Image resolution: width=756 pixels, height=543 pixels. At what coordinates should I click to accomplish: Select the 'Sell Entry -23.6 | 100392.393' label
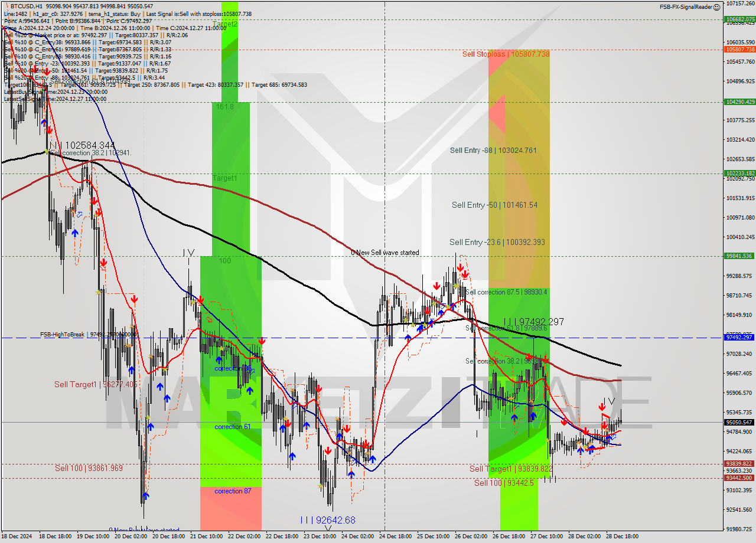pos(497,243)
